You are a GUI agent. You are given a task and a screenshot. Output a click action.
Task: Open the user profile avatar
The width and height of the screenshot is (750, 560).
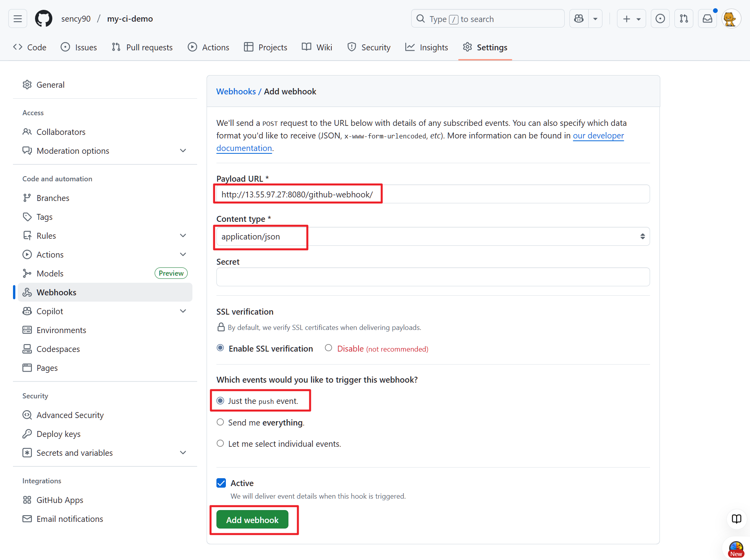pyautogui.click(x=731, y=18)
